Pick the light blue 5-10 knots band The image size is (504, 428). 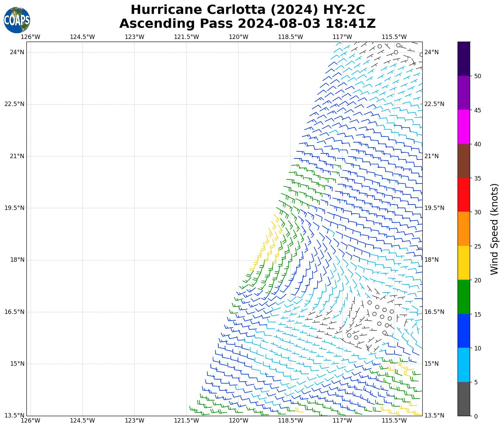pyautogui.click(x=463, y=365)
